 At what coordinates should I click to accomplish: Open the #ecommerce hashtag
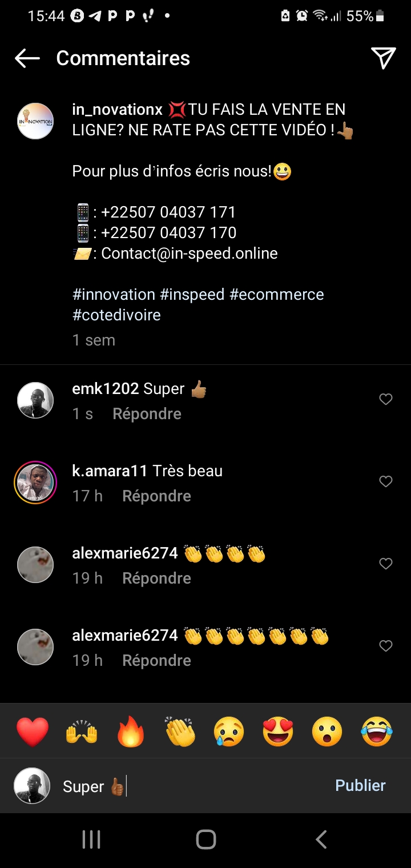pyautogui.click(x=276, y=295)
